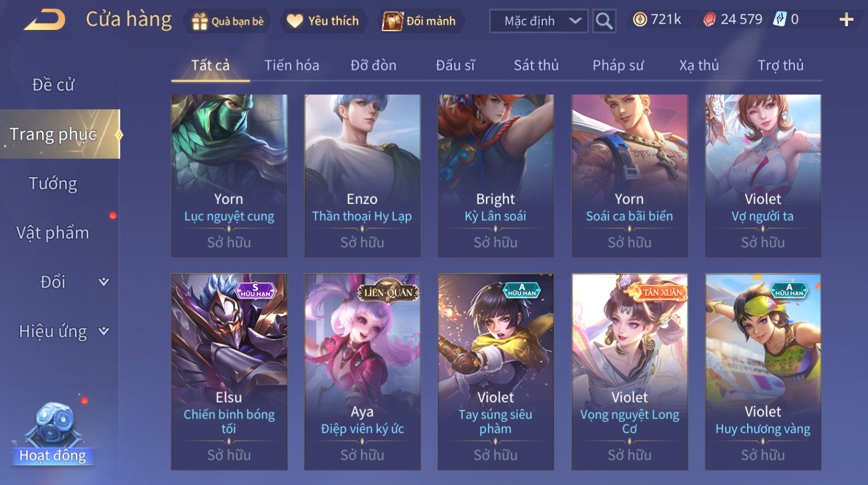Open the Mặc định sort dropdown
Image resolution: width=868 pixels, height=485 pixels.
[x=539, y=21]
